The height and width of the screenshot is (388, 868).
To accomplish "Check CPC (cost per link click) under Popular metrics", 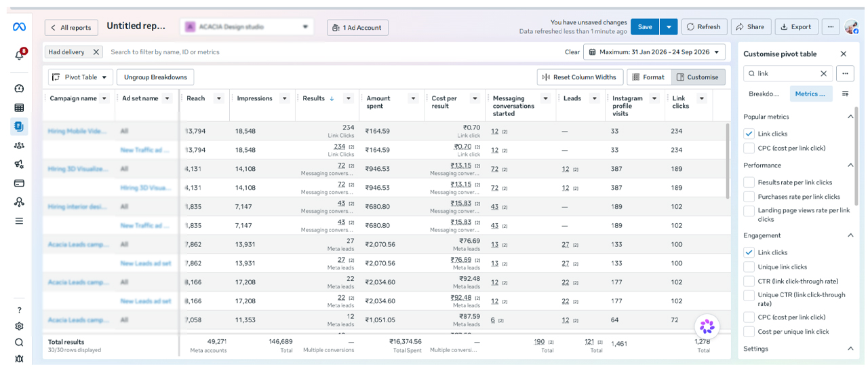I will coord(749,148).
